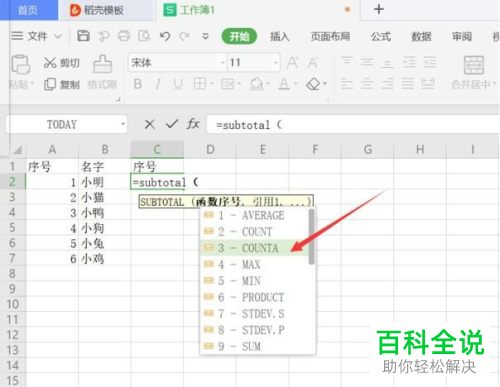Select function 3 - COUNTA from list
This screenshot has width=500, height=387.
coord(255,248)
